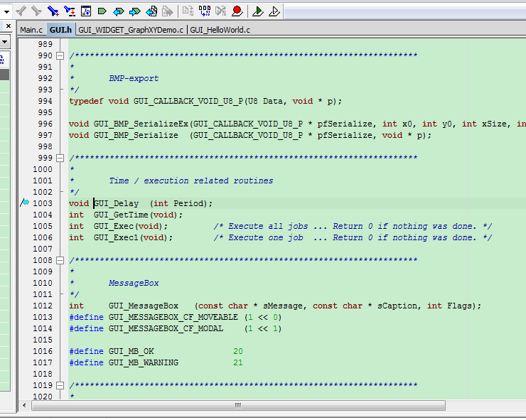This screenshot has height=420, width=526.
Task: Click the GUI_MessageBox function name
Action: [144, 306]
